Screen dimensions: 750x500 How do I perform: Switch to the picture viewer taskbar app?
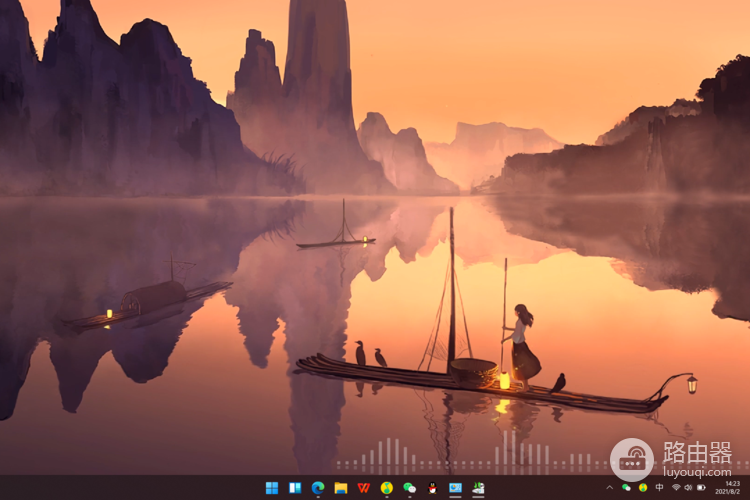point(455,488)
